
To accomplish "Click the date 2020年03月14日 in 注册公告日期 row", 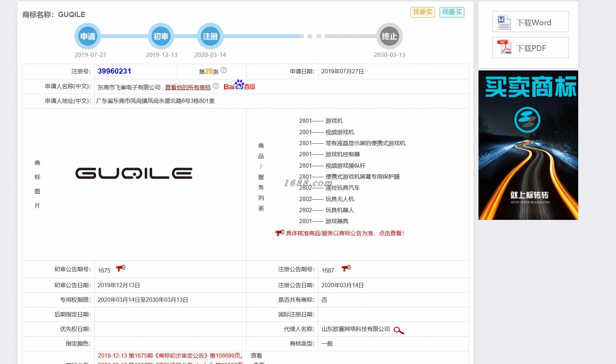I will [x=342, y=285].
